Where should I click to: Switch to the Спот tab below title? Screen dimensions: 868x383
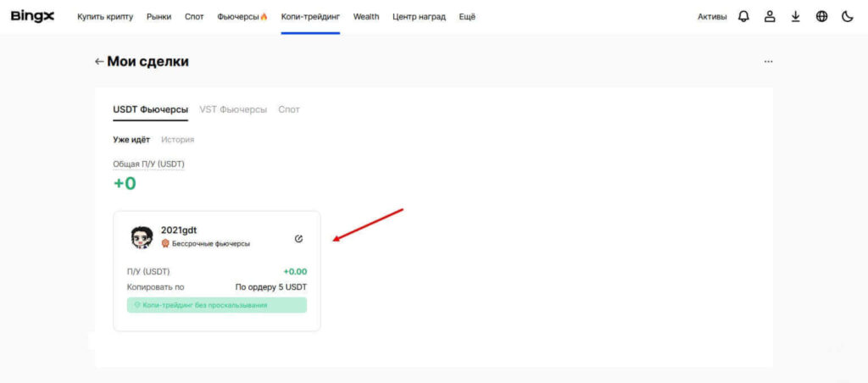[289, 109]
